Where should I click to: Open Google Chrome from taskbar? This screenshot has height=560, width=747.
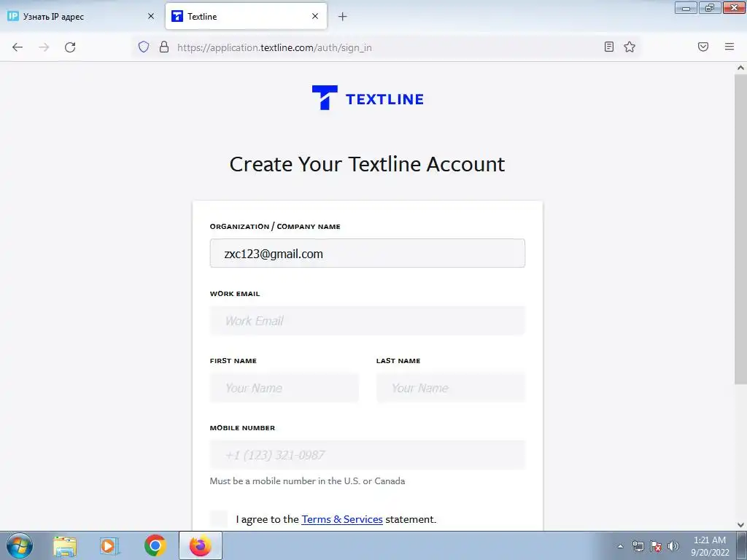point(155,545)
